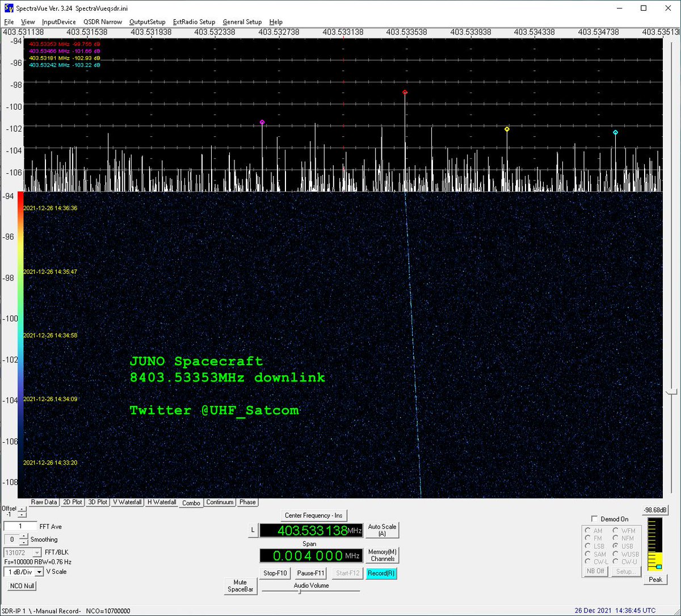681x616 pixels.
Task: Click the Span 0.004000 MHz display
Action: [311, 555]
